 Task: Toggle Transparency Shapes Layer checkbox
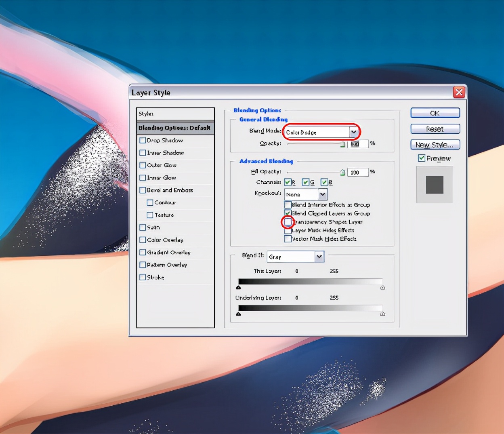pyautogui.click(x=288, y=222)
